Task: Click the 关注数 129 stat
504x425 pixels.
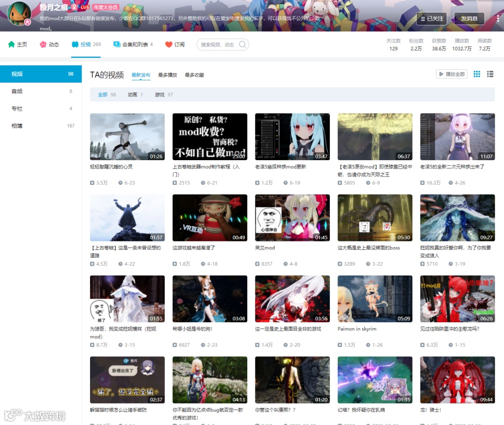Action: click(393, 45)
